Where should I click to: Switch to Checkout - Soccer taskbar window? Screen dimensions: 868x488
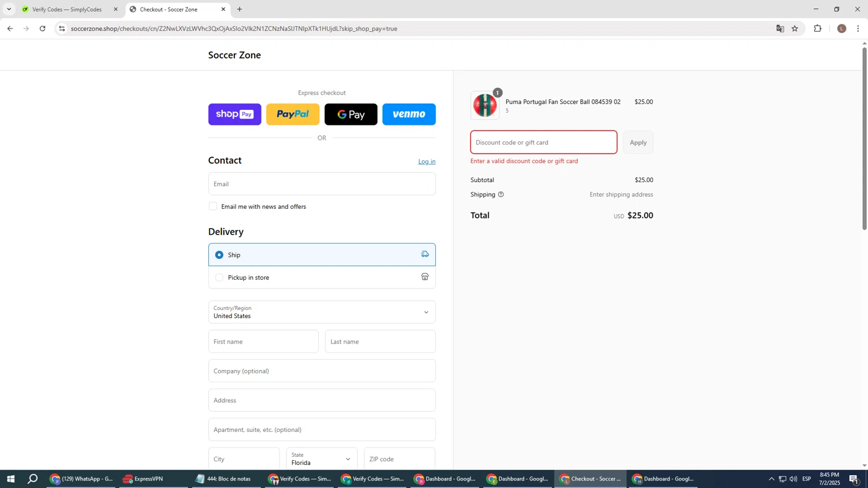[591, 479]
